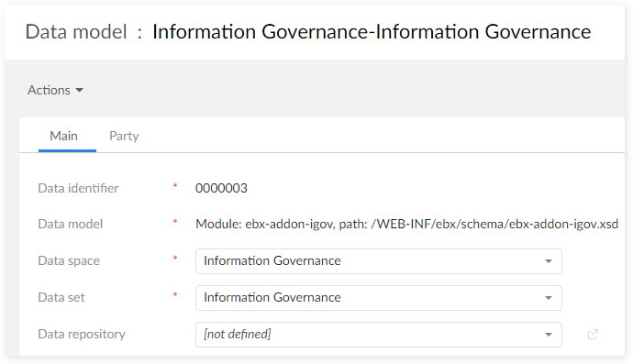Open the Data repository external link icon

click(x=593, y=334)
